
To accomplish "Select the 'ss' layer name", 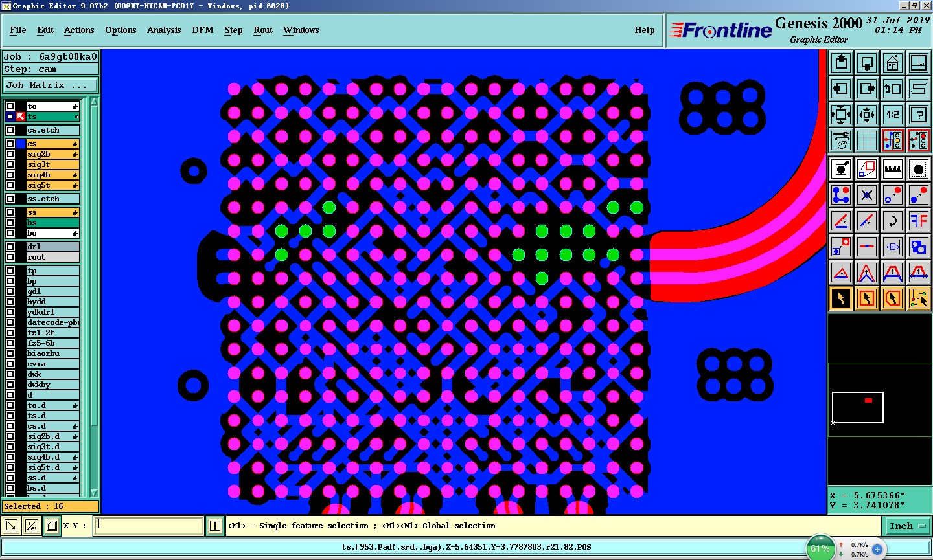I will coord(52,212).
